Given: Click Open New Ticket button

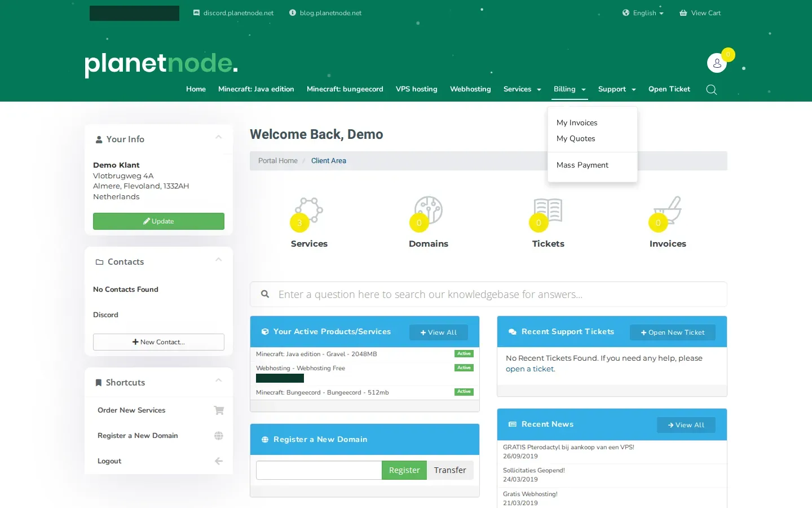Looking at the screenshot, I should click(672, 332).
